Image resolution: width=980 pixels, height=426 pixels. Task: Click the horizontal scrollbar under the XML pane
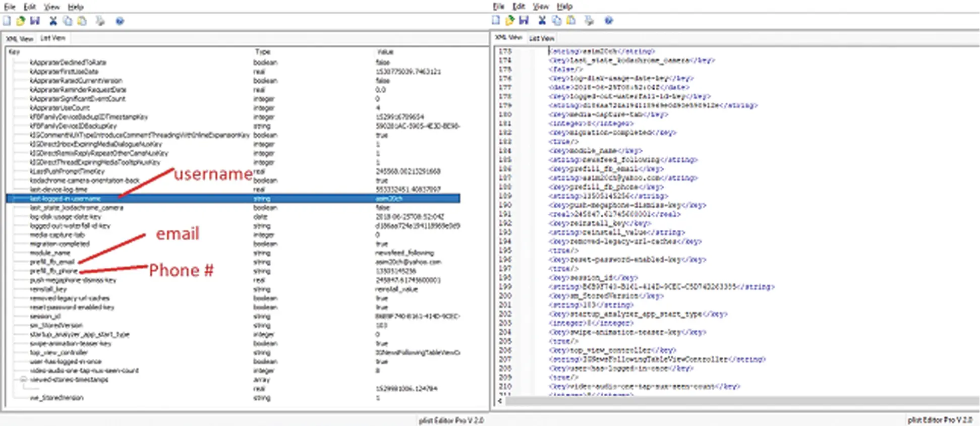pos(741,401)
